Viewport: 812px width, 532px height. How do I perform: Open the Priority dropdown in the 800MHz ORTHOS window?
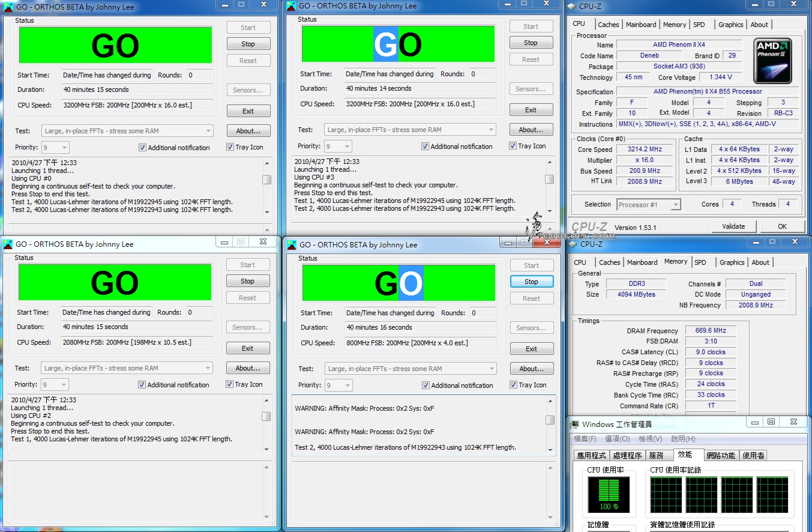point(338,385)
